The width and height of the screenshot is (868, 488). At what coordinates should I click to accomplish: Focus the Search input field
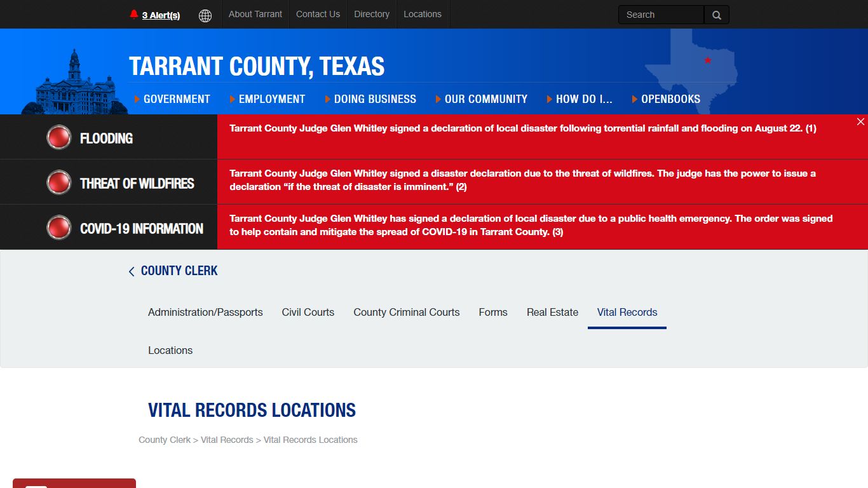[661, 15]
